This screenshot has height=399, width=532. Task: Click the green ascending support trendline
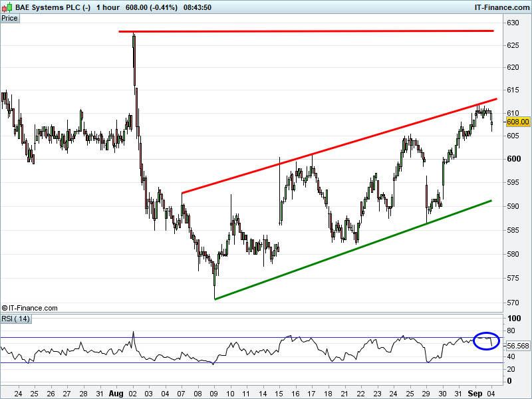pyautogui.click(x=353, y=250)
